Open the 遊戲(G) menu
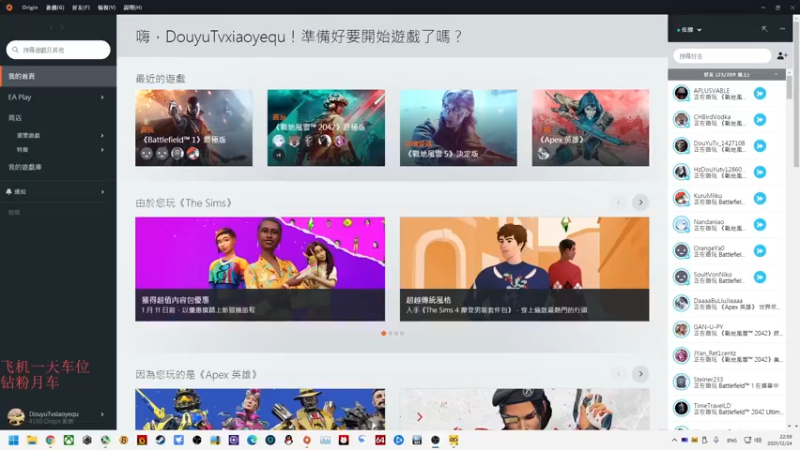The height and width of the screenshot is (450, 800). [x=55, y=7]
